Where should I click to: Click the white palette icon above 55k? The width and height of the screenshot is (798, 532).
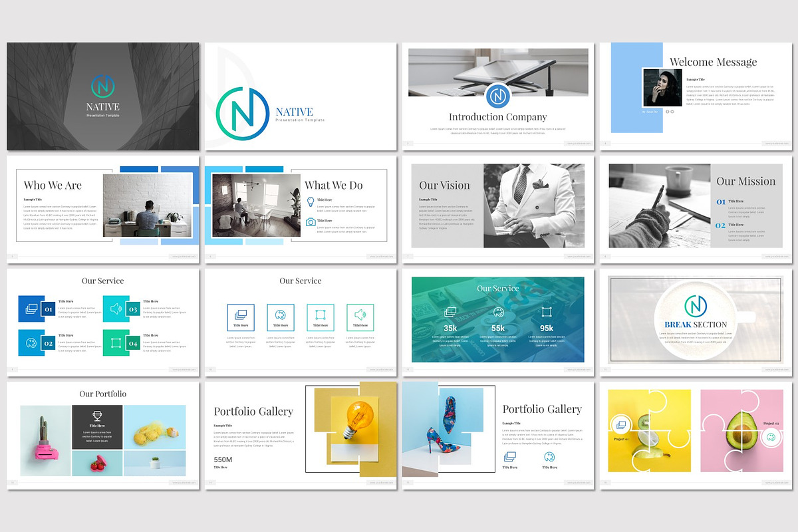[498, 312]
